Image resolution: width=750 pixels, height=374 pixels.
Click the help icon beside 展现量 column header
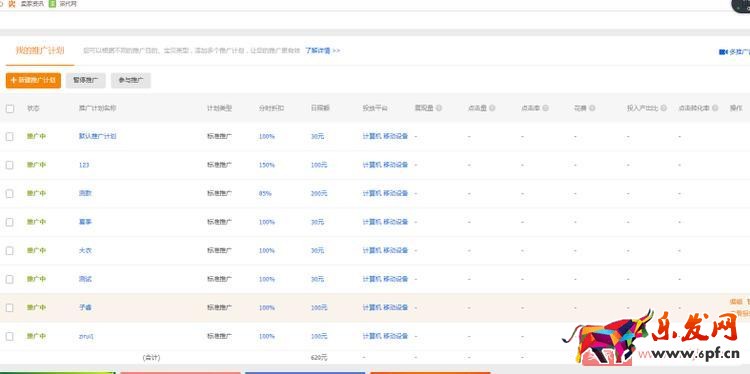point(439,109)
